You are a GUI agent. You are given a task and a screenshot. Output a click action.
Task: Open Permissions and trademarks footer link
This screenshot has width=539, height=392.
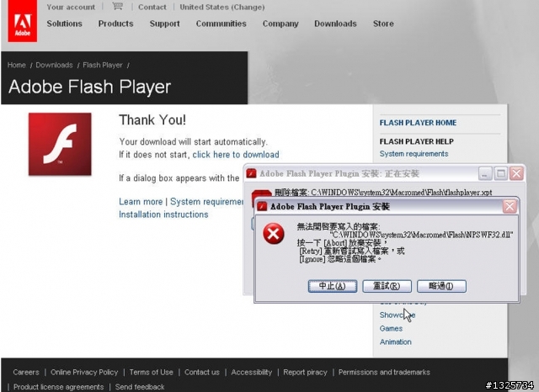pyautogui.click(x=384, y=372)
